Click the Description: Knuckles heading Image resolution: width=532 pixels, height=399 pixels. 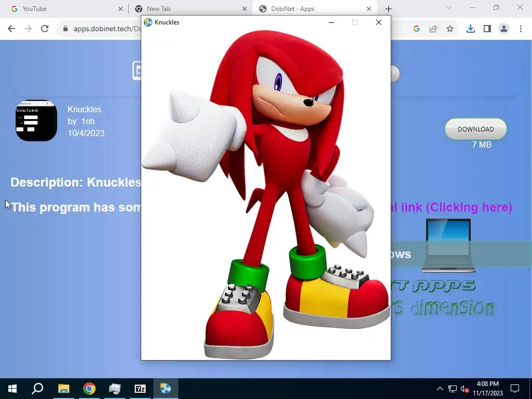coord(76,182)
